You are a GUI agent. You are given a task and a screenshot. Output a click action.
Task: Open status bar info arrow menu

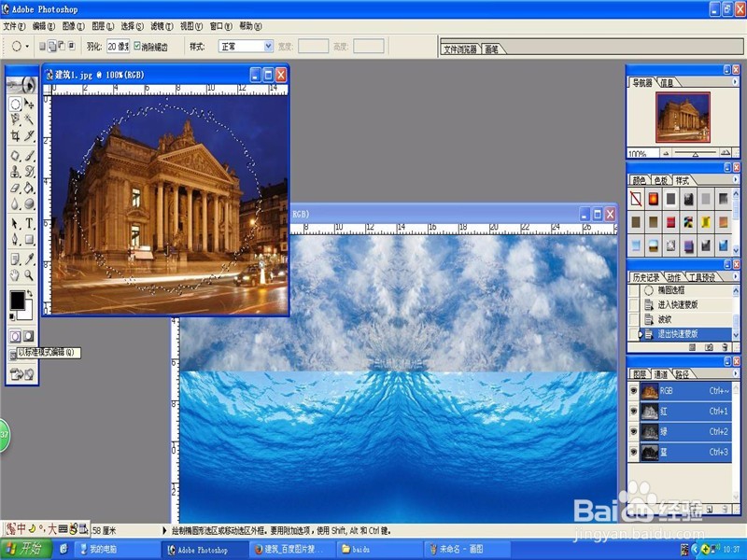click(165, 530)
